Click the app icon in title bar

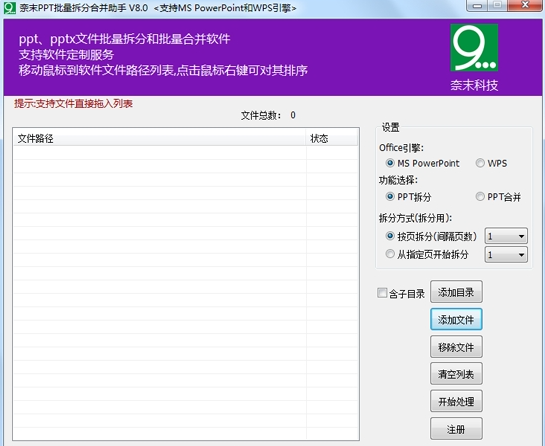pyautogui.click(x=10, y=8)
